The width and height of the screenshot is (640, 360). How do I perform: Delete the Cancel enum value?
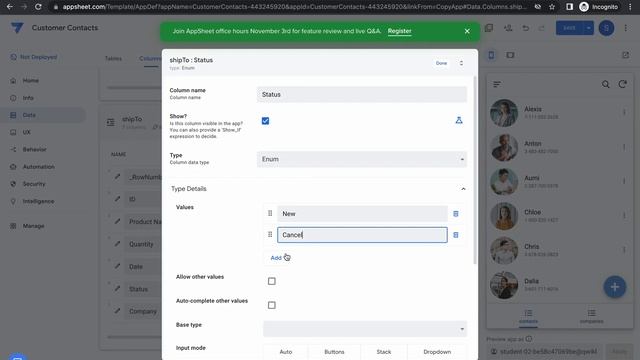(456, 235)
